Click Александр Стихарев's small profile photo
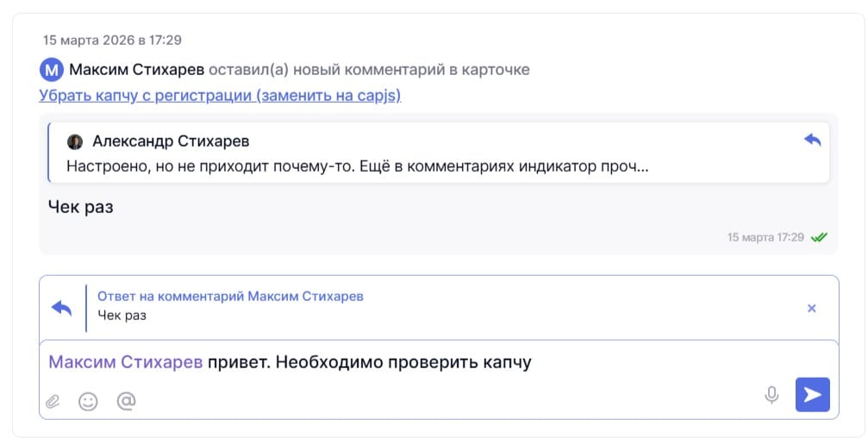Viewport: 868px width, 444px height. [x=75, y=141]
